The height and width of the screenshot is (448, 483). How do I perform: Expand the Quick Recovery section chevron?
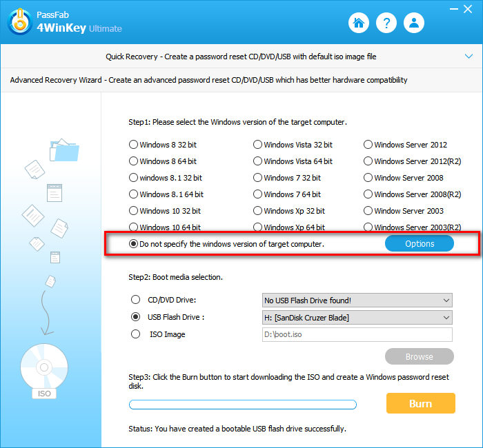coord(469,57)
